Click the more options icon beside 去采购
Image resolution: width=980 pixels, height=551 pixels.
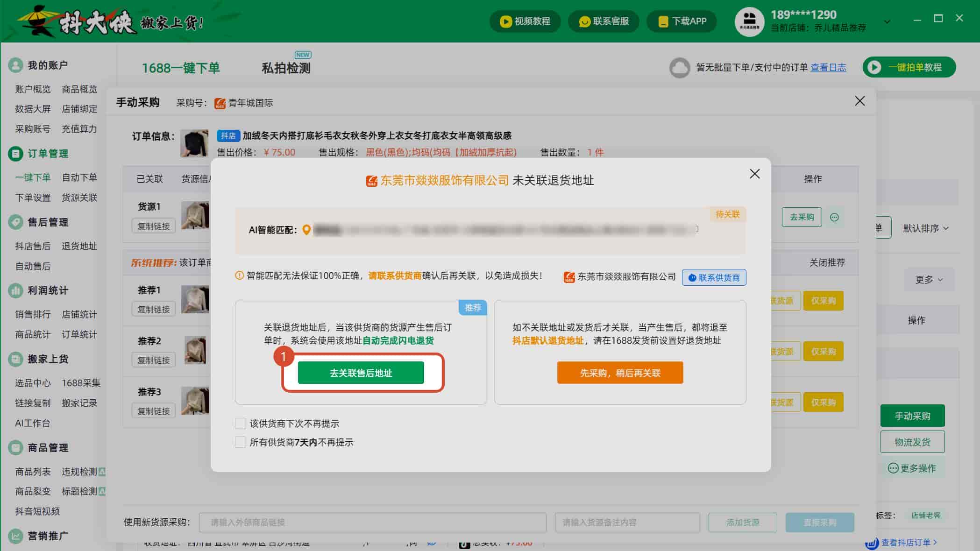tap(834, 217)
